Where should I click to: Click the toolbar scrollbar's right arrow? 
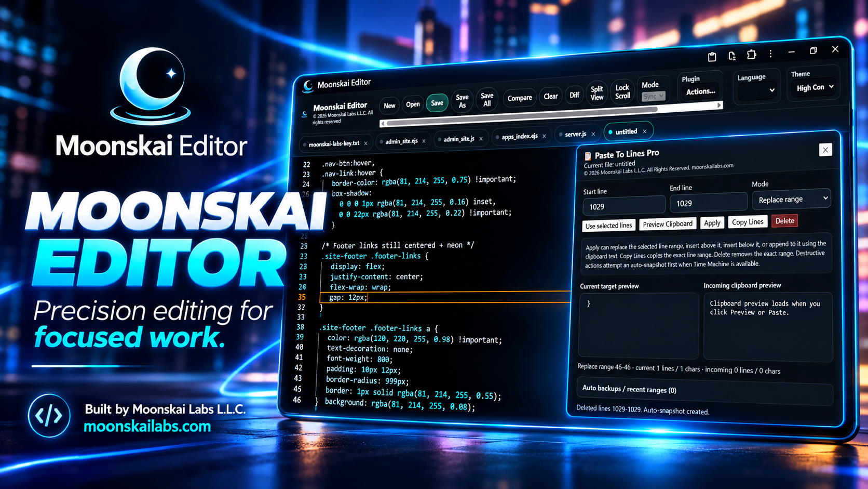click(719, 105)
